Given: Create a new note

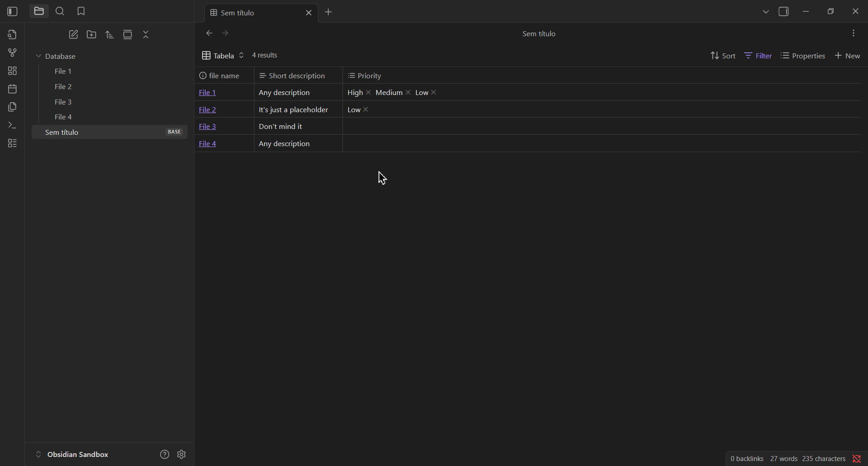Looking at the screenshot, I should point(74,34).
